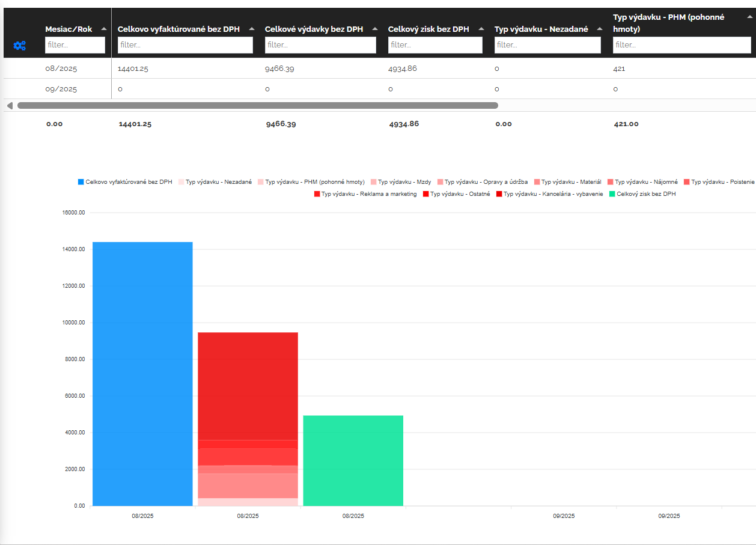The height and width of the screenshot is (545, 756).
Task: Hide Typ výdavku - Mzdy legend series
Action: [400, 181]
